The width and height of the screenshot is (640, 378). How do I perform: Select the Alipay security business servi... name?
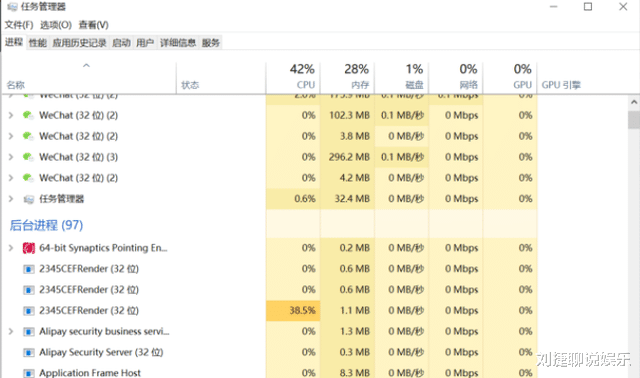104,331
